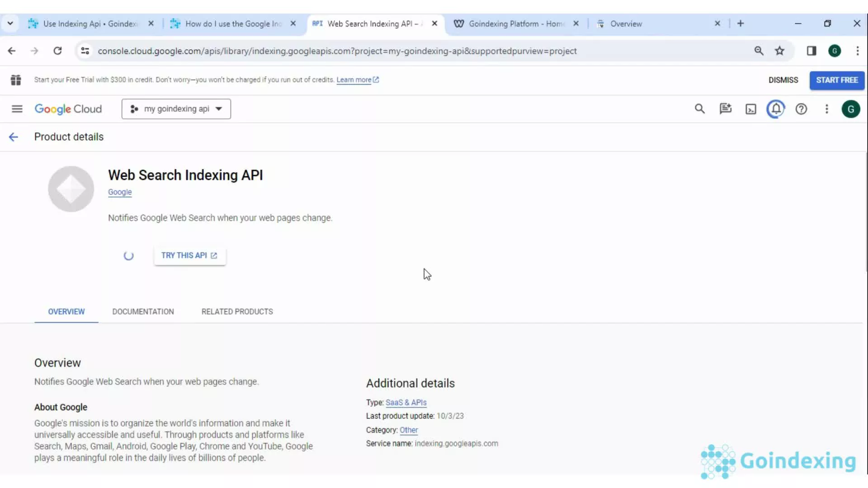868x488 pixels.
Task: Close the Overview browser tab
Action: click(x=717, y=23)
